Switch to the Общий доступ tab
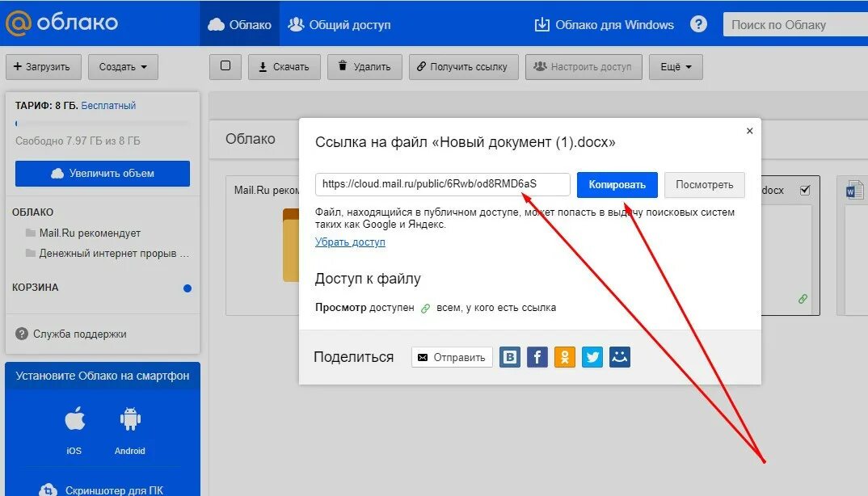 coord(339,24)
